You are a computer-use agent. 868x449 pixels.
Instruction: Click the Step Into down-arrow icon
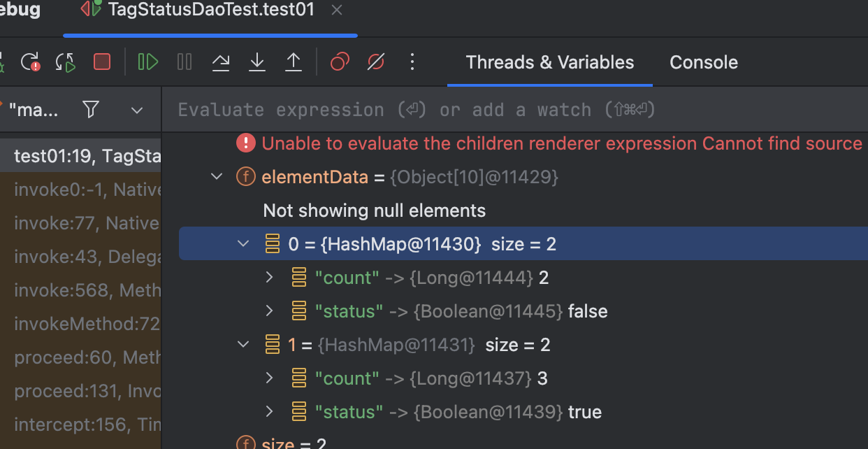click(257, 62)
